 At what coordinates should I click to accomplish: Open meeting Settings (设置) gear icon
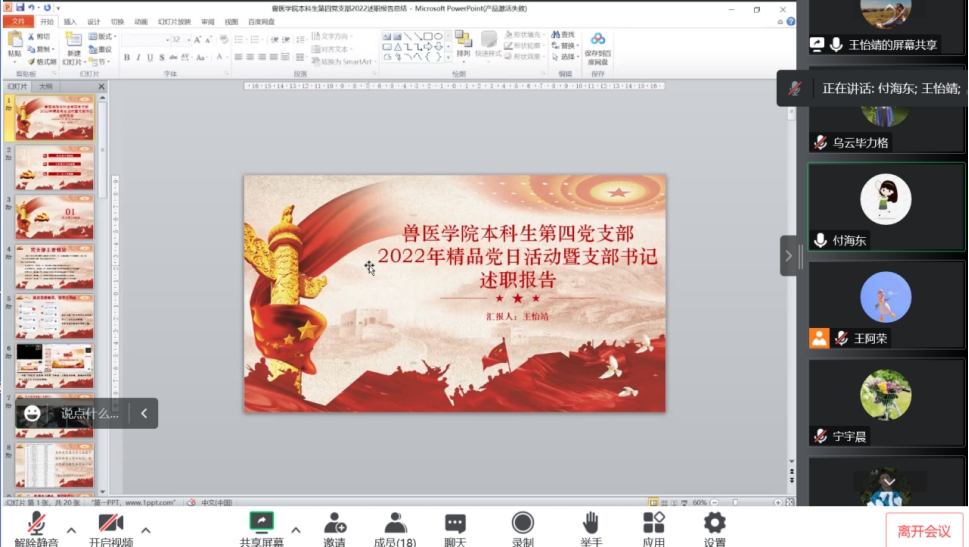(714, 523)
